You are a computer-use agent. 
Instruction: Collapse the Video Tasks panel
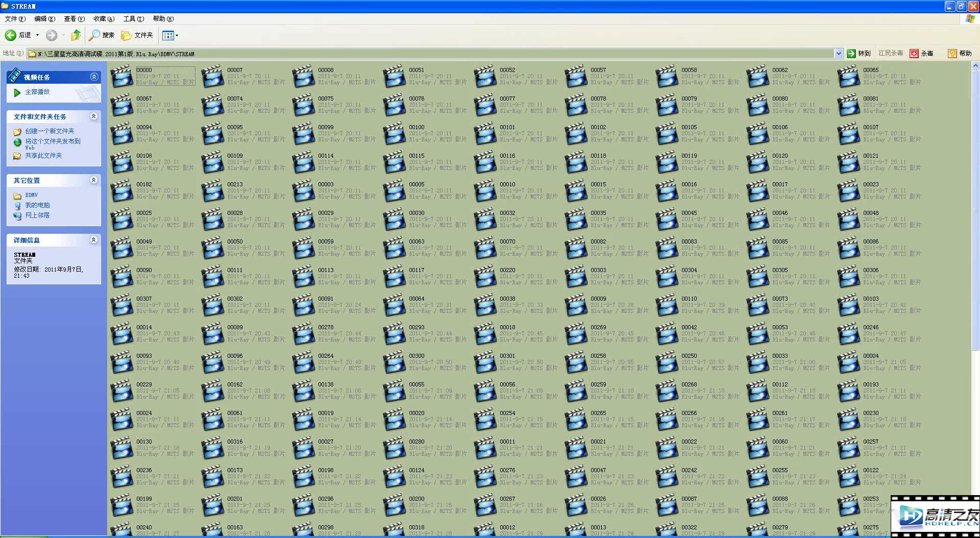[94, 77]
